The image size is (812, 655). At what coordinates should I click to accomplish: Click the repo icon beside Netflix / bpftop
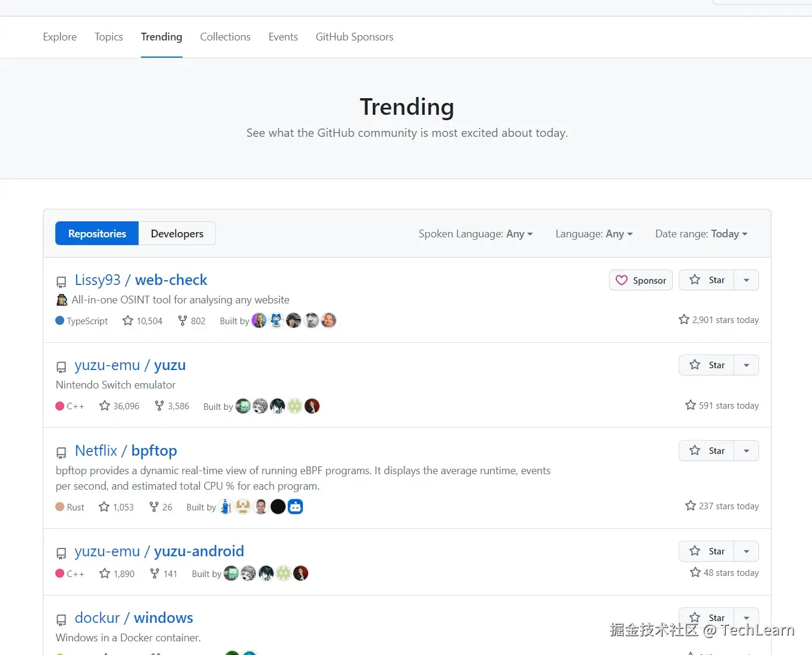pyautogui.click(x=61, y=452)
